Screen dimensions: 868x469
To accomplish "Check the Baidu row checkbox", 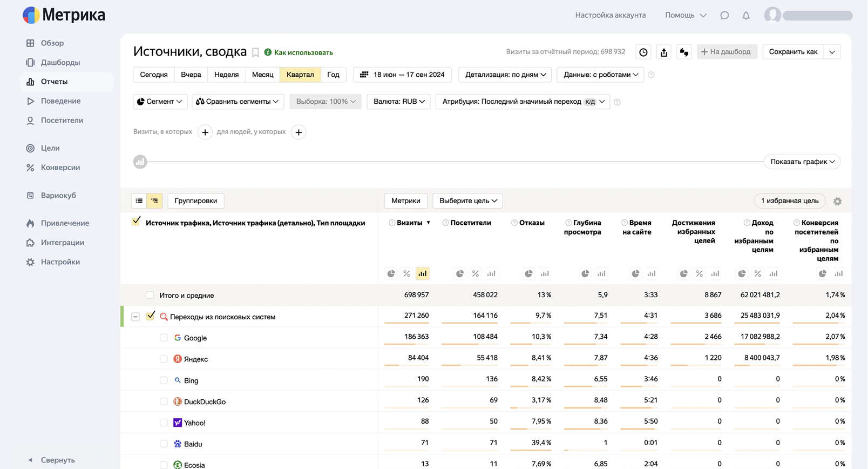I will (164, 444).
